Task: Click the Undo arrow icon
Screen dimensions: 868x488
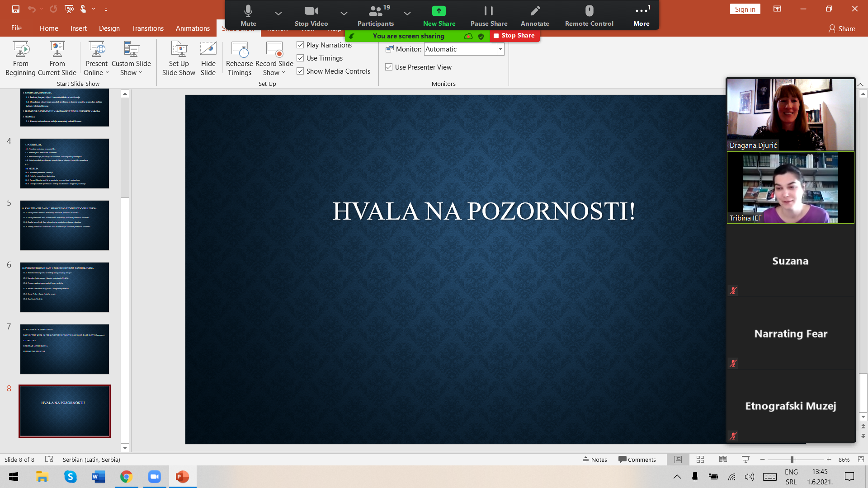Action: pyautogui.click(x=31, y=9)
